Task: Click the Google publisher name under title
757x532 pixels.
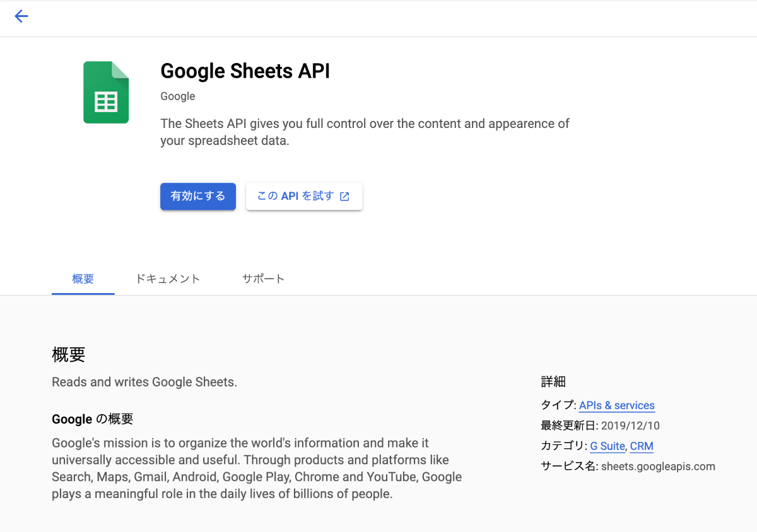Action: point(178,96)
